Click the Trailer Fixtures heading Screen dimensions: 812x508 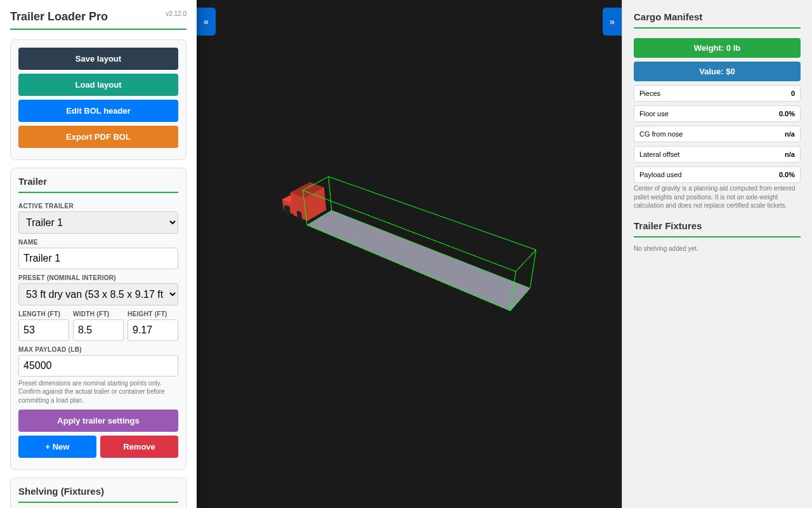pos(667,225)
